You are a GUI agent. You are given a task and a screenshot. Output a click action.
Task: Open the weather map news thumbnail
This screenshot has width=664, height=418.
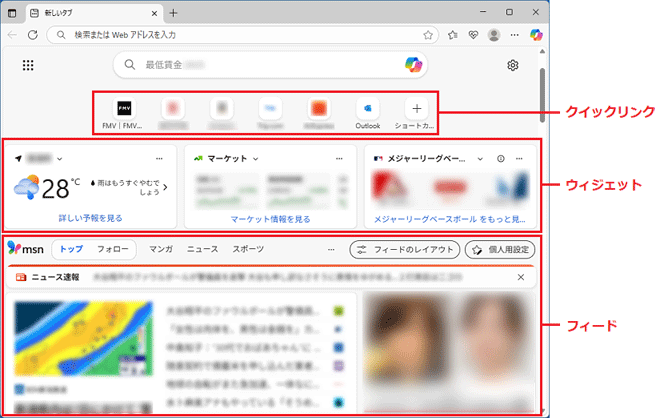[83, 339]
